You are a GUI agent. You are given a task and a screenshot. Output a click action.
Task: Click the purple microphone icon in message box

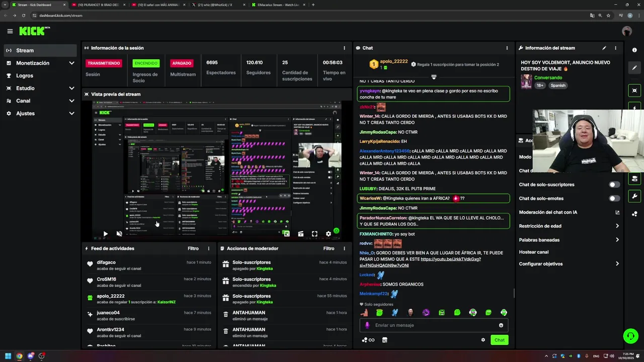367,325
